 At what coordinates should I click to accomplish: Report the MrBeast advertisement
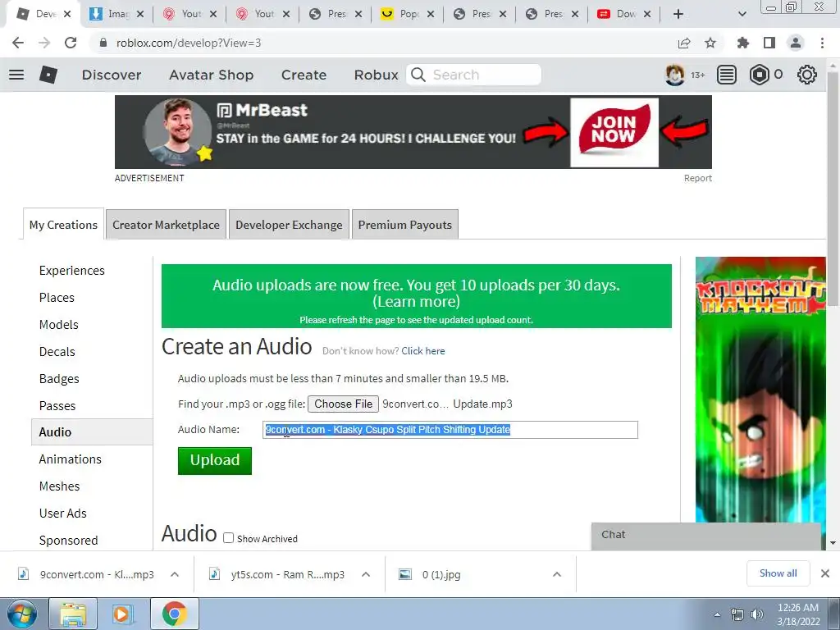(x=697, y=178)
